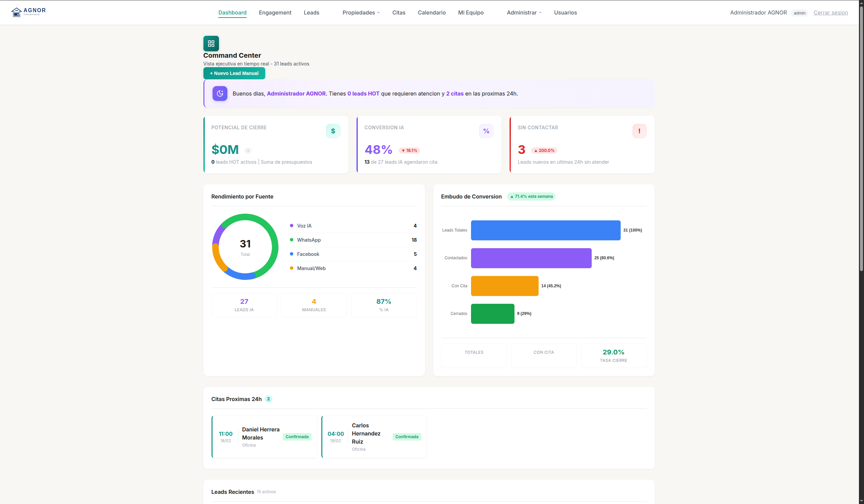Click the 87% IA stat box
This screenshot has width=864, height=504.
[x=384, y=305]
